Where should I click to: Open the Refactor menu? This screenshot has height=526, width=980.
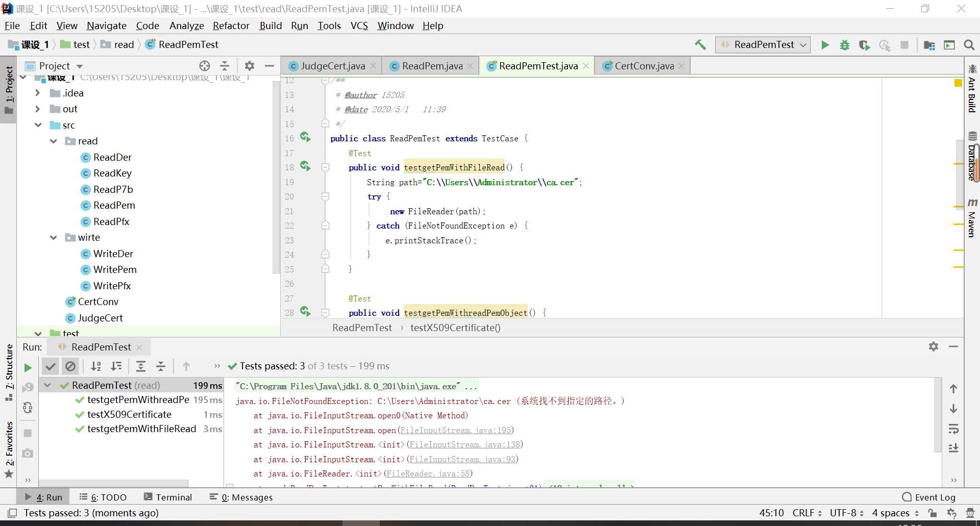pyautogui.click(x=231, y=26)
